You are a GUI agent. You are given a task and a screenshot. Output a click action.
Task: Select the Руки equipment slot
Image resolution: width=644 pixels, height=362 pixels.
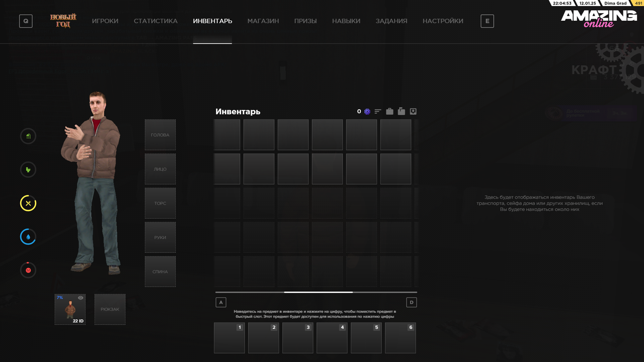[x=160, y=237]
